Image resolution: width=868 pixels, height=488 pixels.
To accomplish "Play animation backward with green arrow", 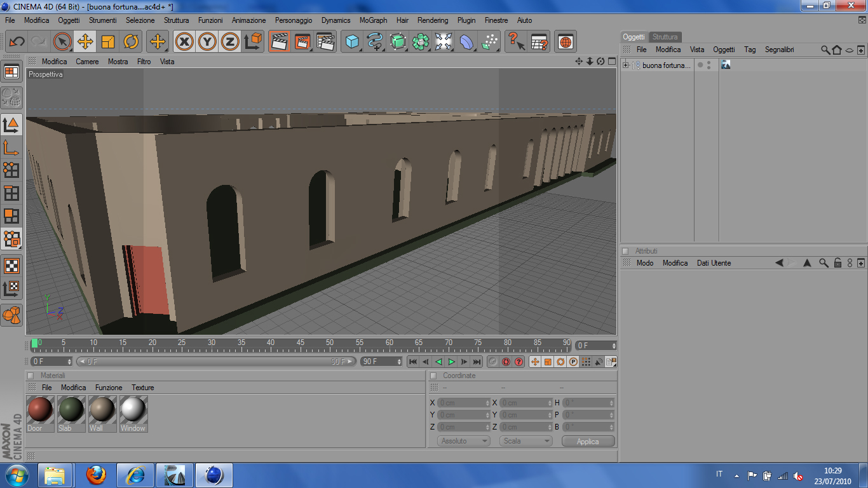I will point(438,362).
